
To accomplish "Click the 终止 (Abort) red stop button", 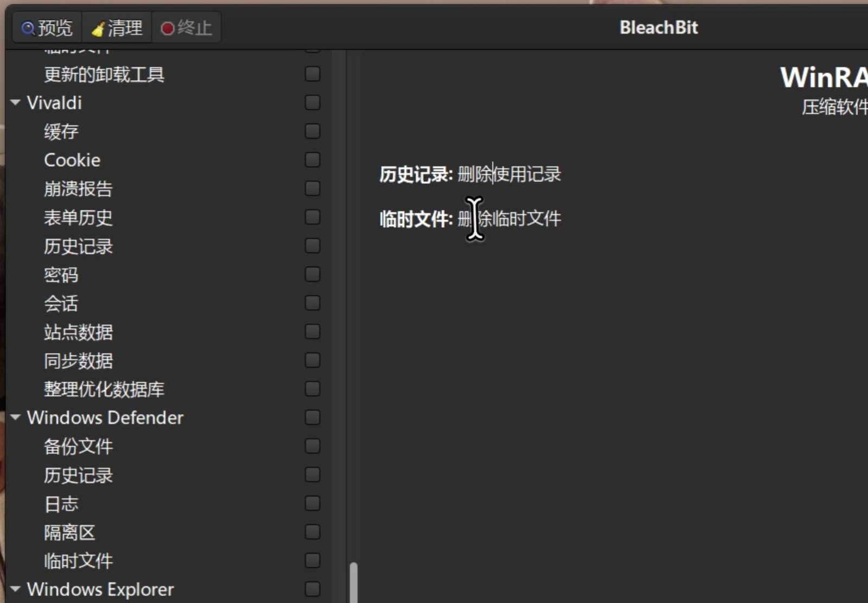I will click(x=186, y=28).
